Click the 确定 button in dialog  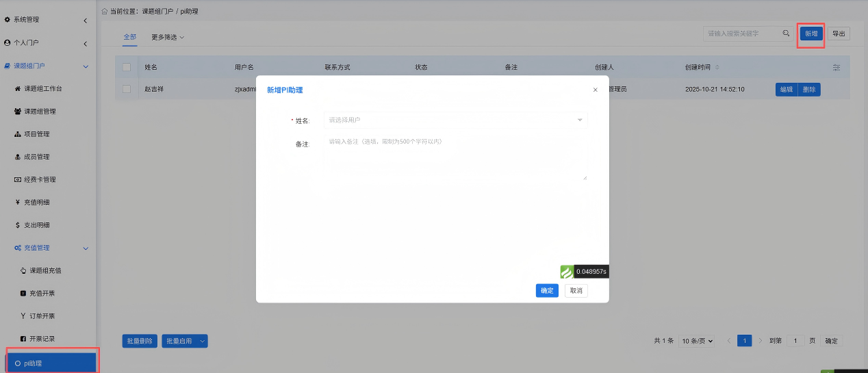[x=547, y=291]
